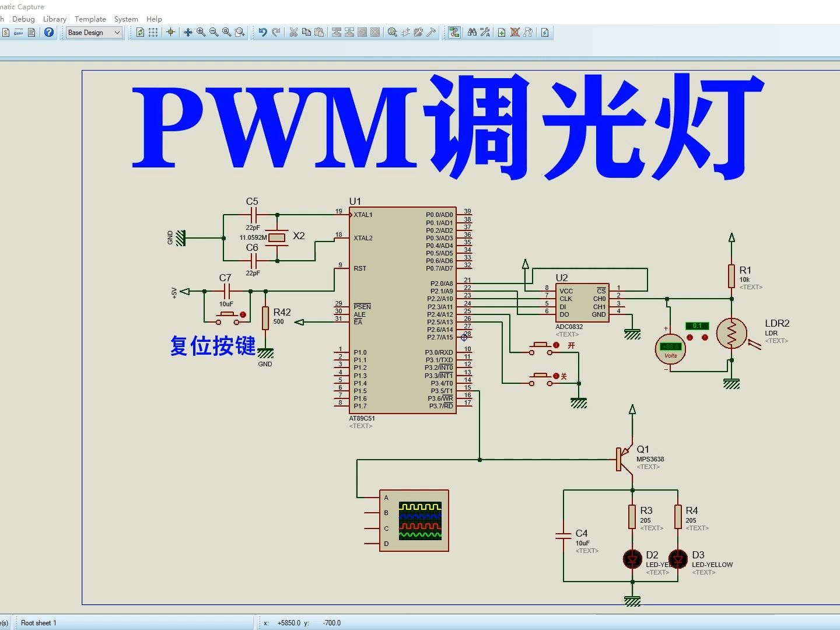This screenshot has height=630, width=840.
Task: Click the D2 LED-YELLOW diode
Action: click(x=632, y=559)
